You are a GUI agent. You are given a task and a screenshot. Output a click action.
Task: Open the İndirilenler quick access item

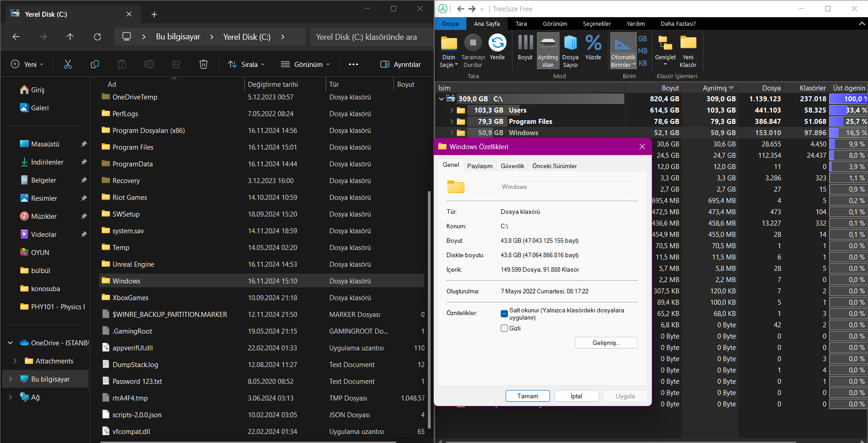(47, 162)
